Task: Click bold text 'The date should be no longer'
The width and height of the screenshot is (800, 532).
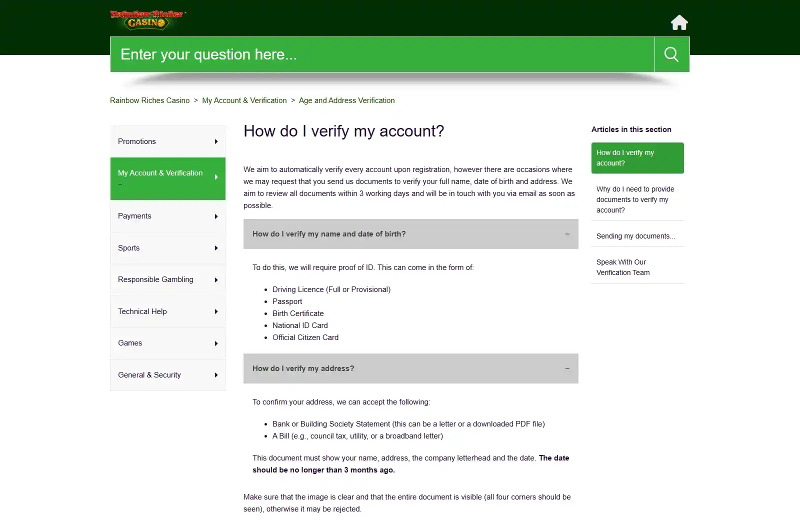Action: pyautogui.click(x=411, y=464)
